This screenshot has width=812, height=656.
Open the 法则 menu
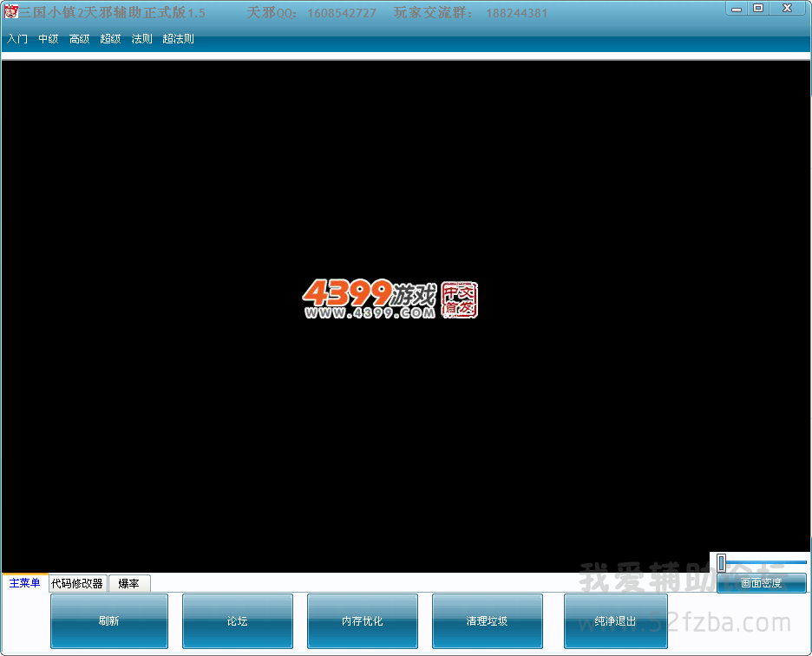(141, 39)
